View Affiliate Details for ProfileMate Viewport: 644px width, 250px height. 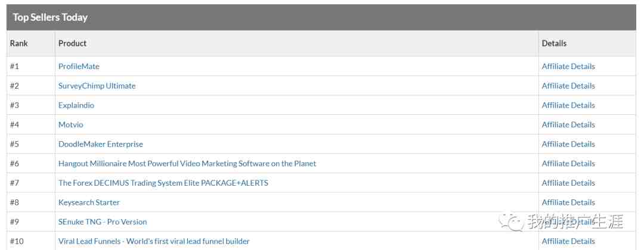[568, 66]
